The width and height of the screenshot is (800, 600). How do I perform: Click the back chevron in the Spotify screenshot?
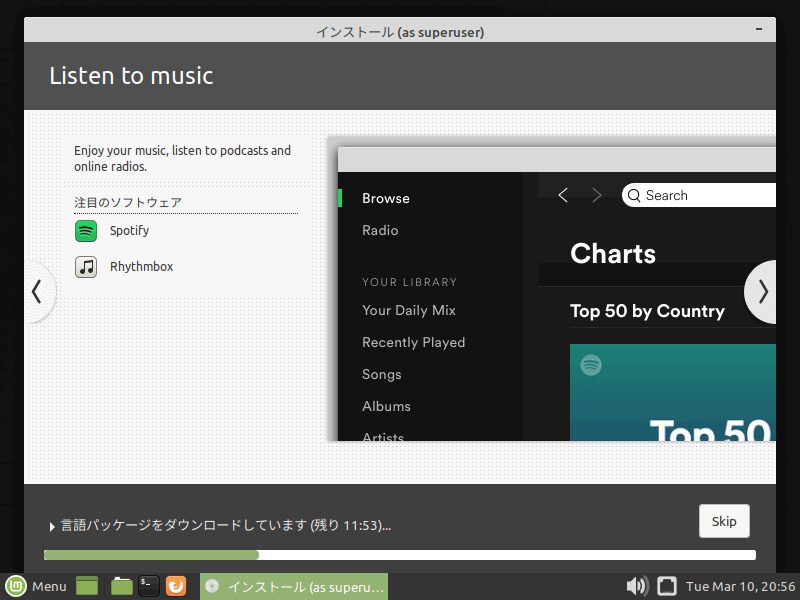pos(563,195)
